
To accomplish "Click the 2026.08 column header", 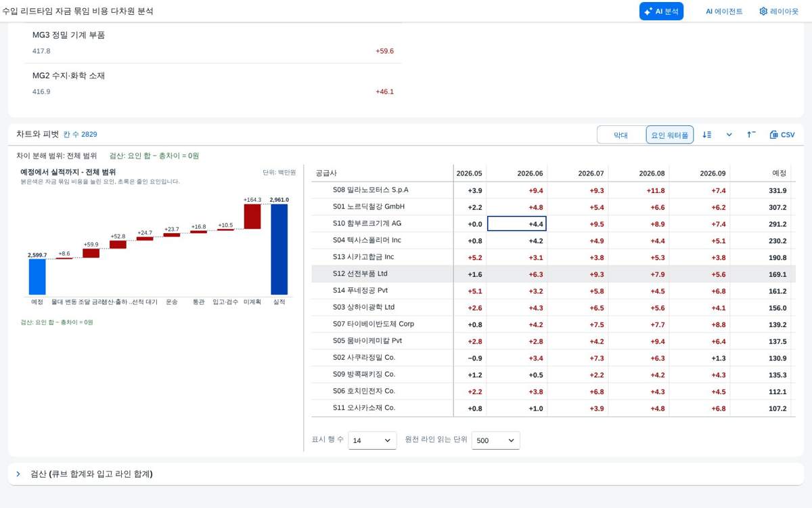I will click(639, 173).
